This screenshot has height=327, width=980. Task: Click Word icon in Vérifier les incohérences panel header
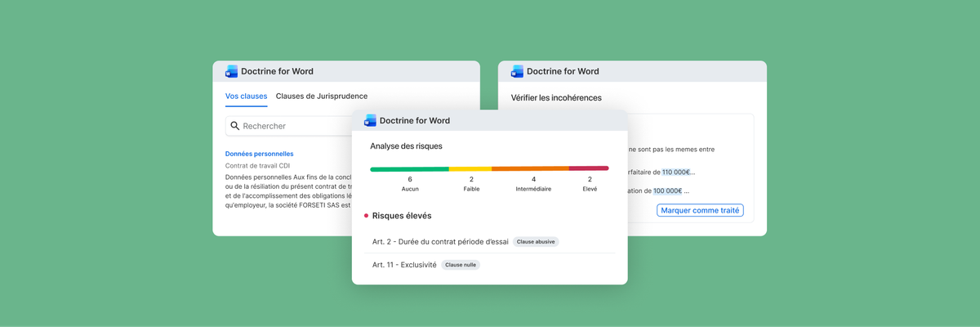[x=517, y=71]
